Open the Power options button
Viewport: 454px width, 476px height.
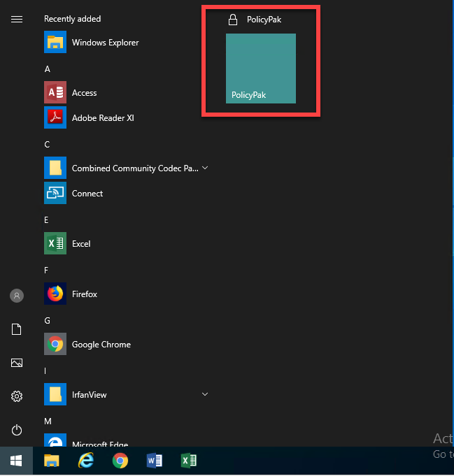[17, 430]
